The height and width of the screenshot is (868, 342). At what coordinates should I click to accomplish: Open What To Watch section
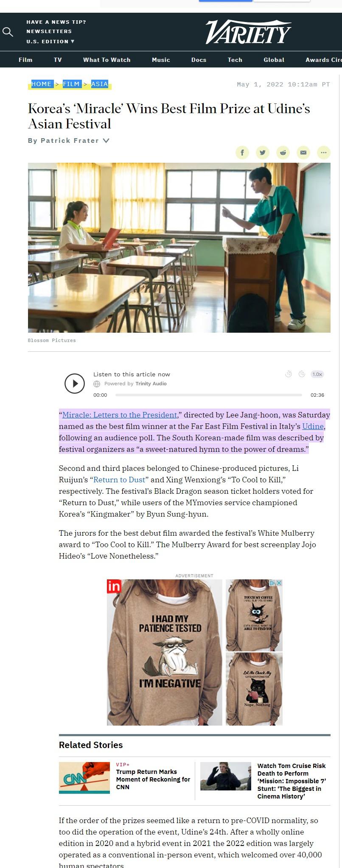point(107,60)
